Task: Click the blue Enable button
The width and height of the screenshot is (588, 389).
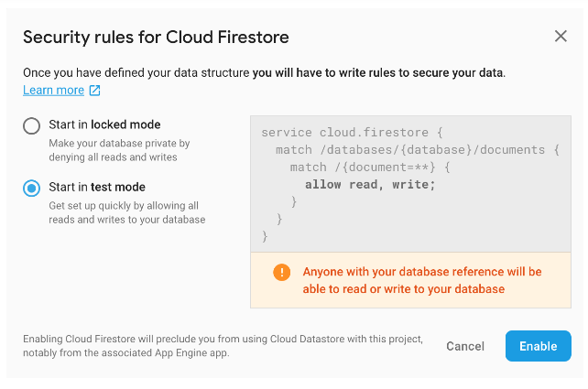Action: click(x=539, y=346)
